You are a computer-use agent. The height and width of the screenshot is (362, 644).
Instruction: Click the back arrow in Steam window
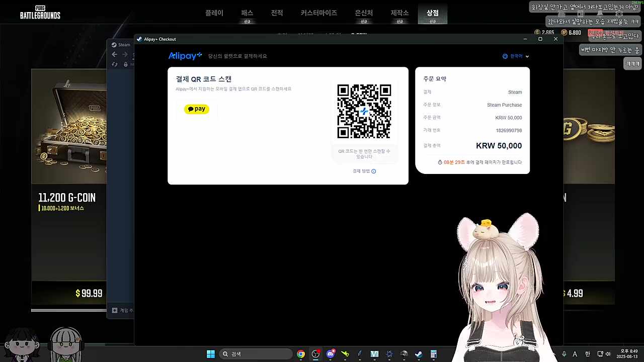[114, 54]
